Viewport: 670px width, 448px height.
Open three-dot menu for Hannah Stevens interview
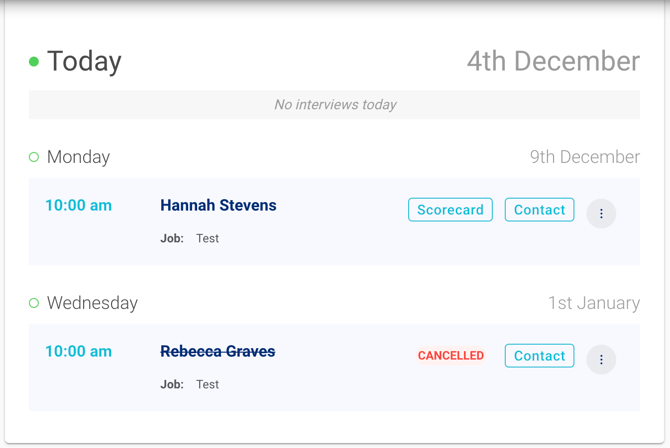point(601,213)
